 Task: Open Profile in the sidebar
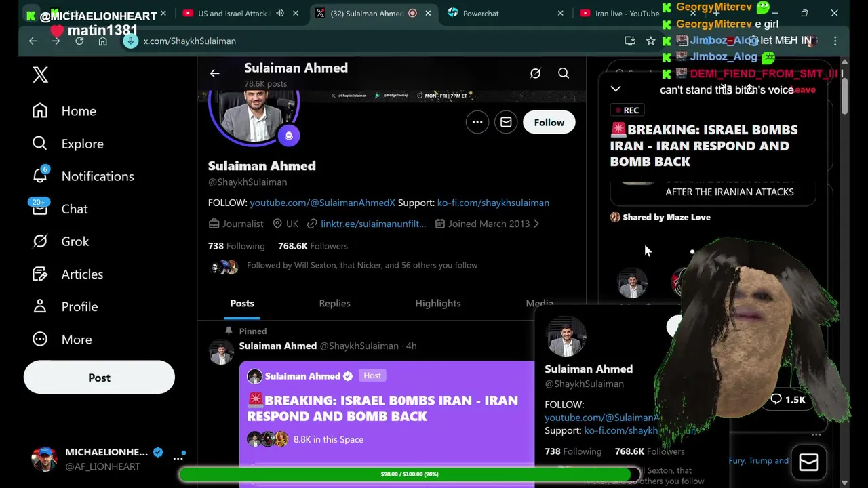coord(65,306)
